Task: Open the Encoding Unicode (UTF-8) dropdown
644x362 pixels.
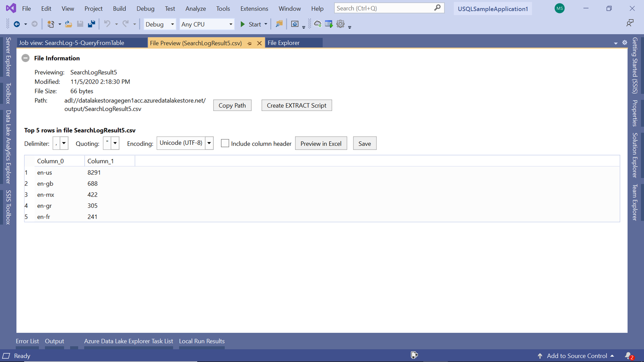Action: (209, 143)
